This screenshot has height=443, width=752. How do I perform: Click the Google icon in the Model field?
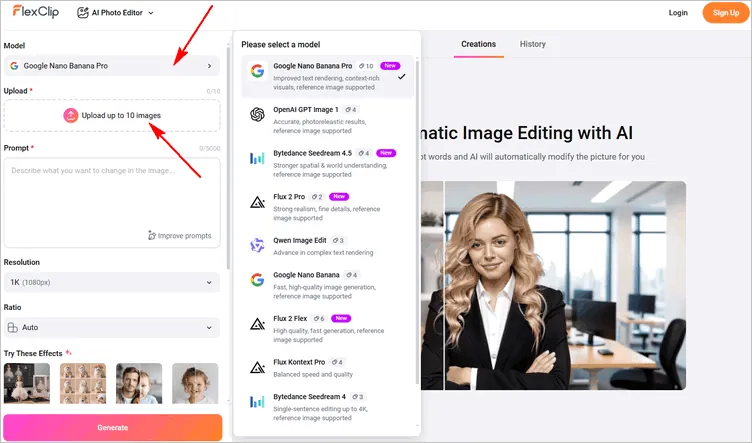14,66
